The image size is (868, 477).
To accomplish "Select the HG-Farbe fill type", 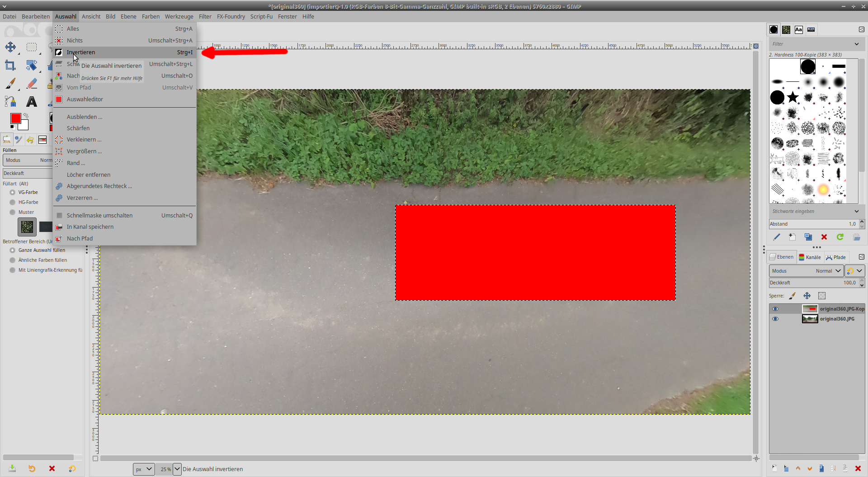I will pos(13,202).
